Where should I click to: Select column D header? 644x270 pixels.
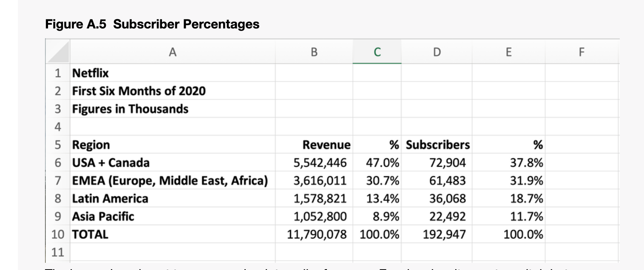[437, 52]
